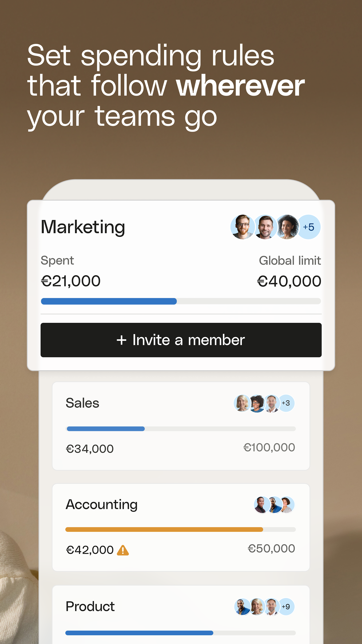Open the Product team title

click(90, 606)
